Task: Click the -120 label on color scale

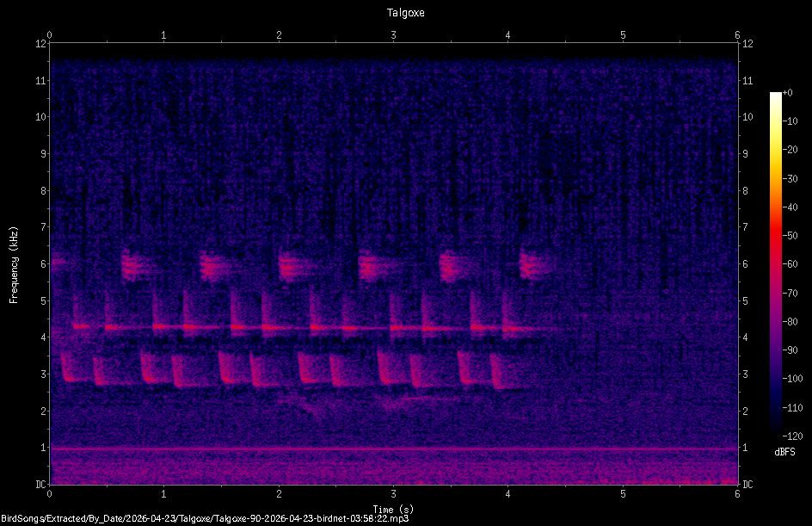Action: click(x=792, y=436)
